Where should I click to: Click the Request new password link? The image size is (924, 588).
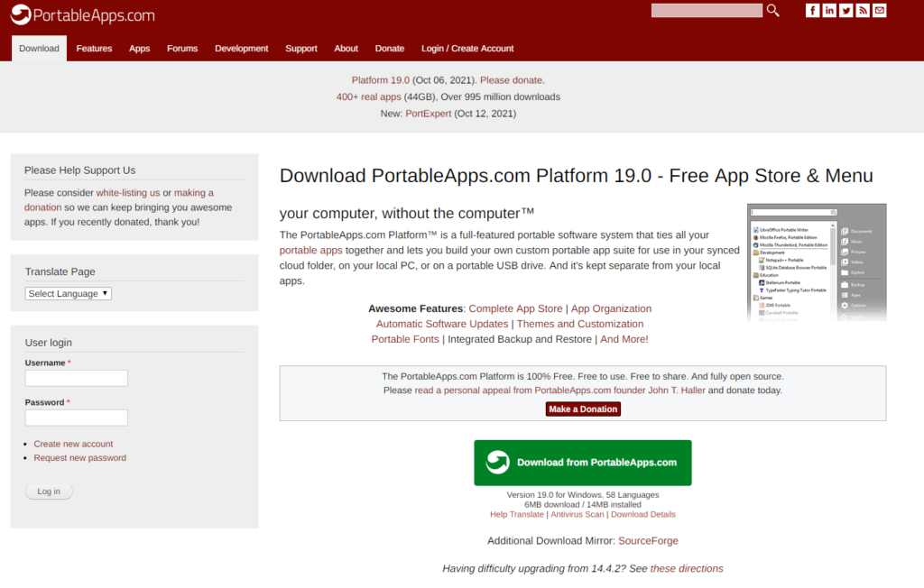[79, 458]
